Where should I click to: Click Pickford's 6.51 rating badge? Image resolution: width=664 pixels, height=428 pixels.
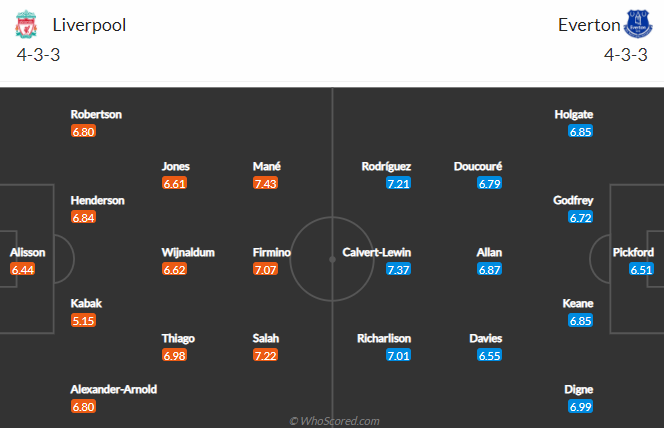(x=642, y=269)
